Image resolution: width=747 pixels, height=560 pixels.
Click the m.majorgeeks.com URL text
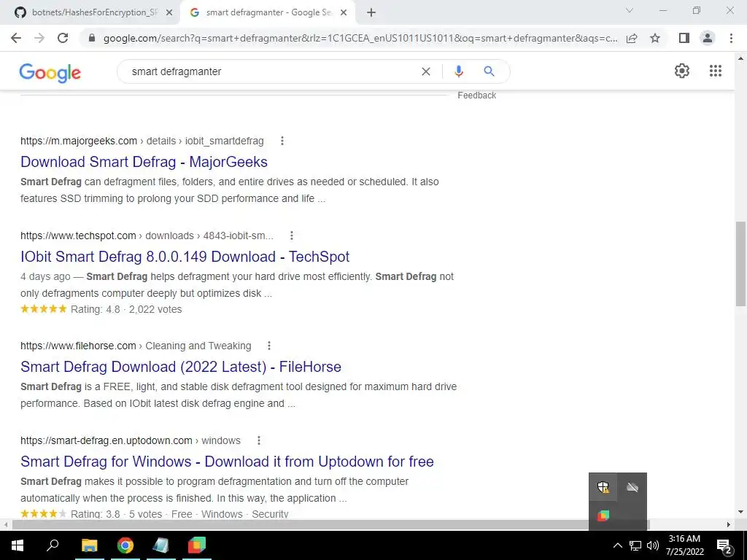(x=79, y=141)
